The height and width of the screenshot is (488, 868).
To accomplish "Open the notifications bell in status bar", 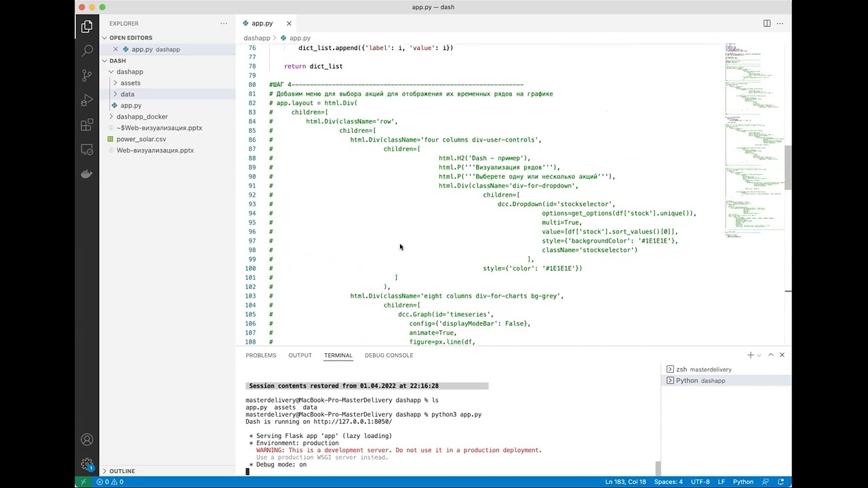I will click(x=782, y=482).
